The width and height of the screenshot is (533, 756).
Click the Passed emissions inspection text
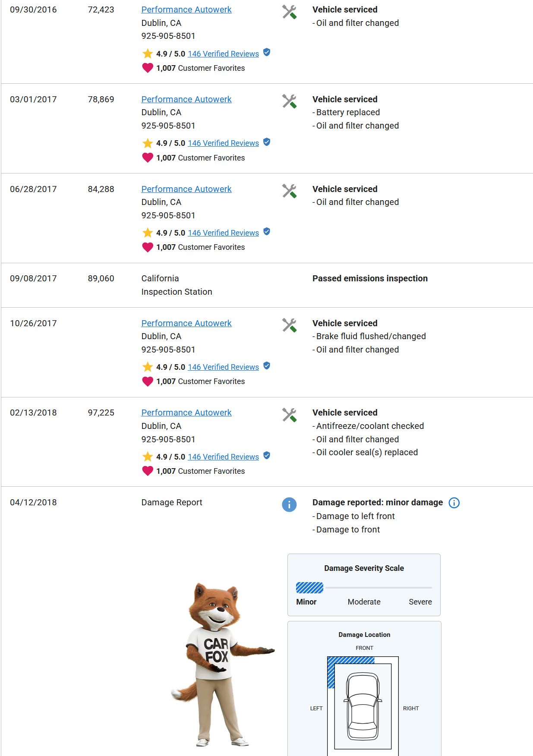(x=370, y=278)
